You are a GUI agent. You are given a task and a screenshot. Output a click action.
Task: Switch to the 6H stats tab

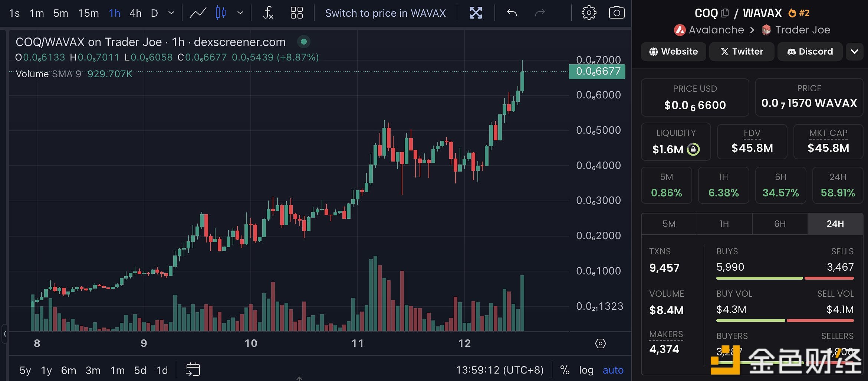[x=780, y=224]
